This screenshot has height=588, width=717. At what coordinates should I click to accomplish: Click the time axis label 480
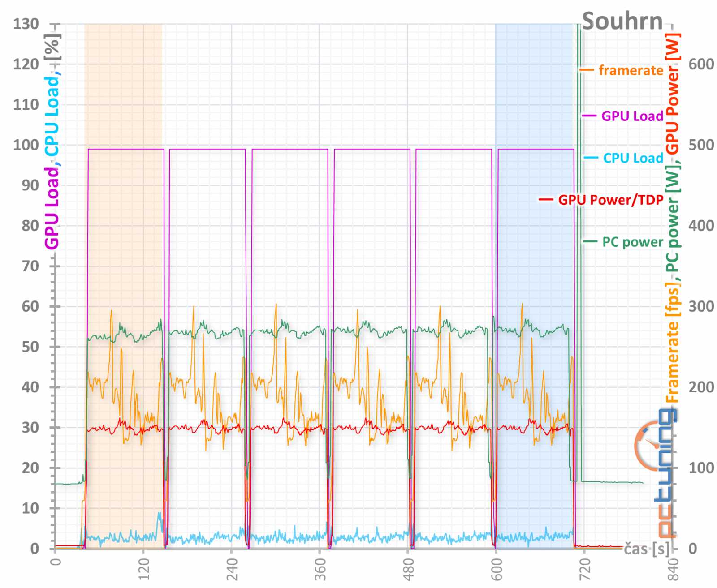pos(408,569)
